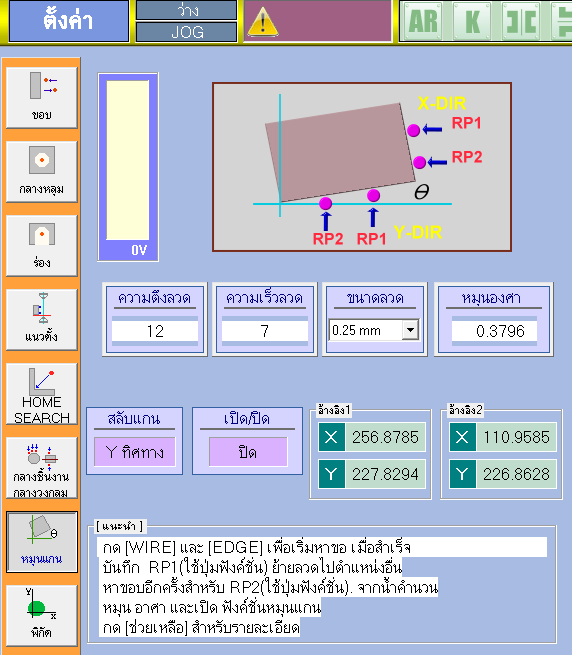Click the K button in top toolbar
This screenshot has width=572, height=655.
pyautogui.click(x=472, y=21)
